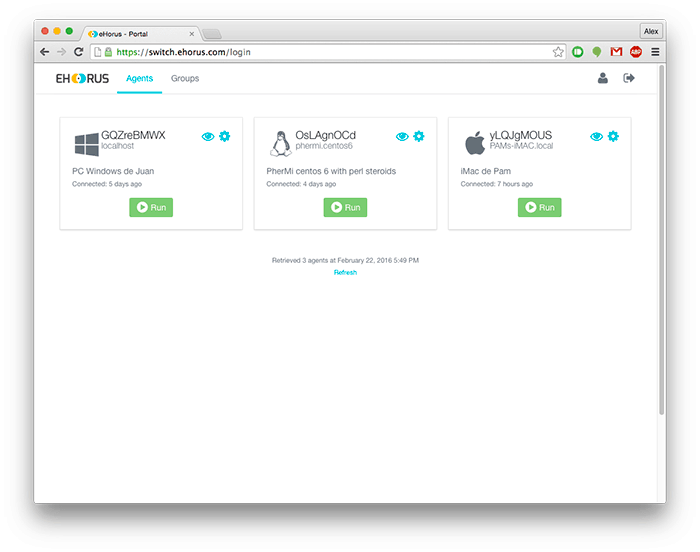
Task: Click the eye icon for agent yLQJgMOUS
Action: click(x=596, y=137)
